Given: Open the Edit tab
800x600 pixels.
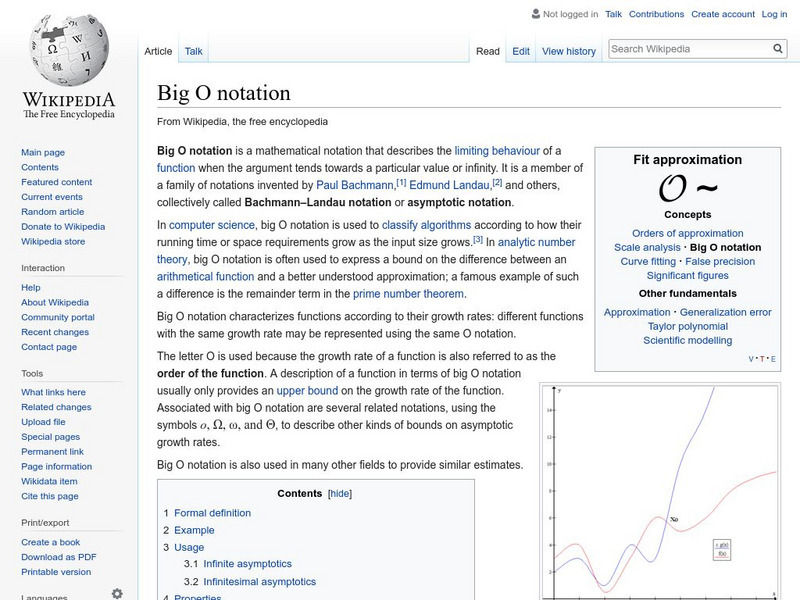Looking at the screenshot, I should pyautogui.click(x=521, y=50).
